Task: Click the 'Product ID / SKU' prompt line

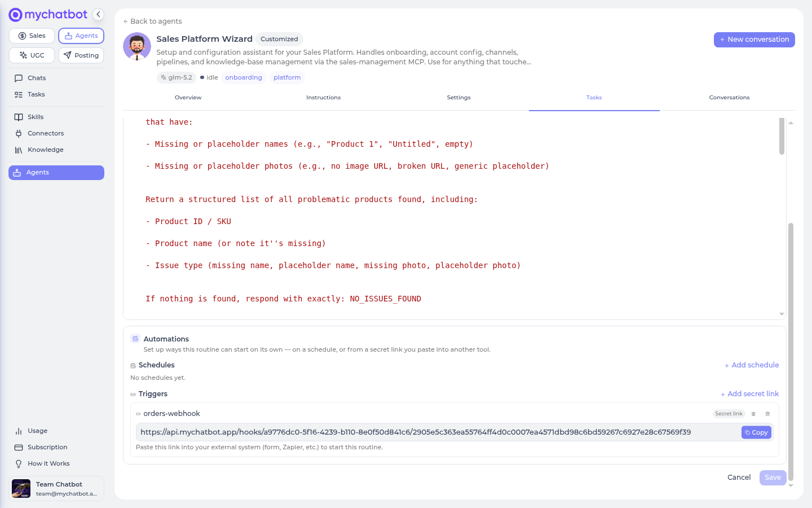Action: (x=188, y=221)
